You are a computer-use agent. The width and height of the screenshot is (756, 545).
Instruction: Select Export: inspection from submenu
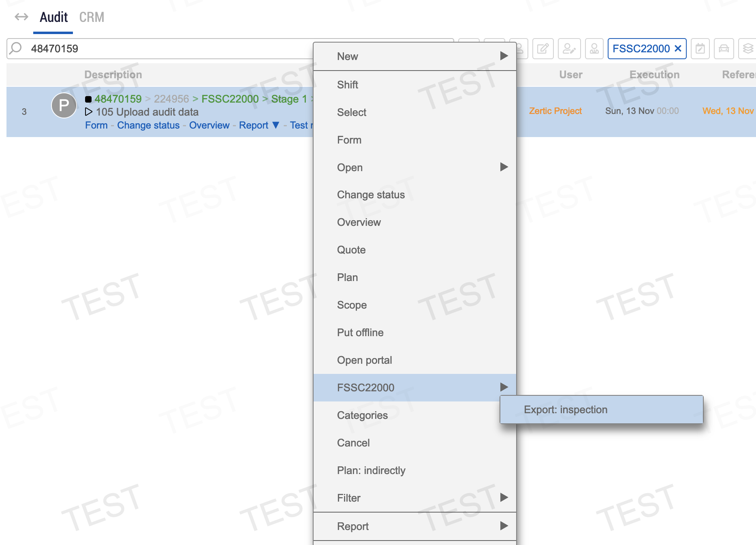565,410
